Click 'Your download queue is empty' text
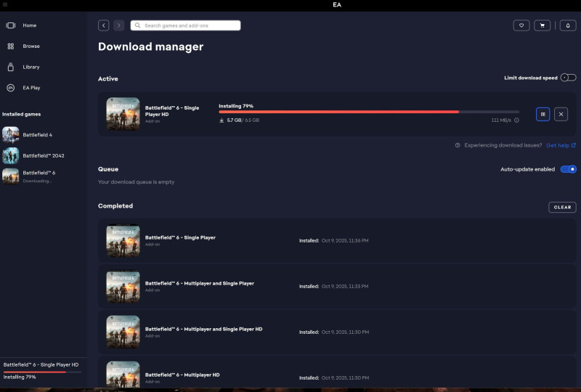 pyautogui.click(x=136, y=182)
